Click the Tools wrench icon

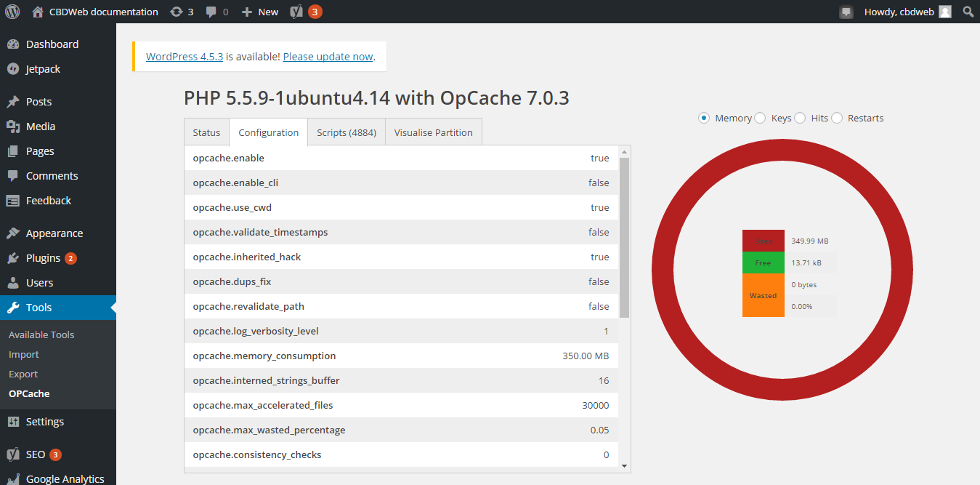[13, 308]
